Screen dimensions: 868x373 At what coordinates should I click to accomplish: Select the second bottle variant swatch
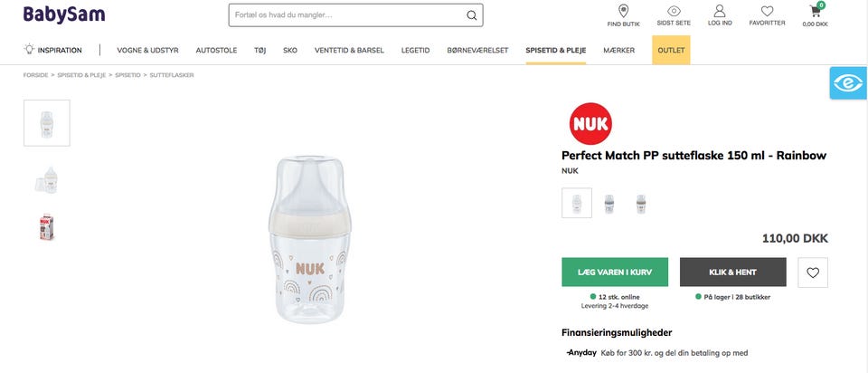pos(609,203)
